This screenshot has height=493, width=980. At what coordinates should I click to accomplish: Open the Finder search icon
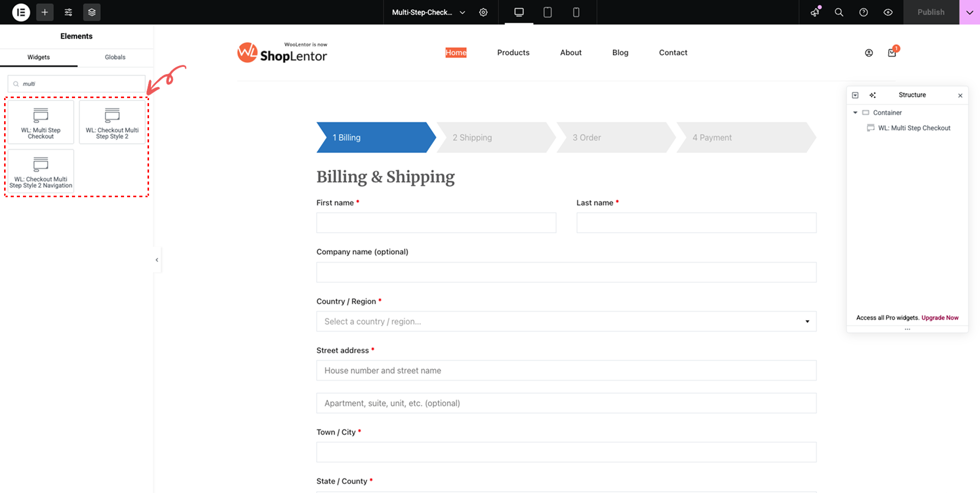(x=839, y=12)
